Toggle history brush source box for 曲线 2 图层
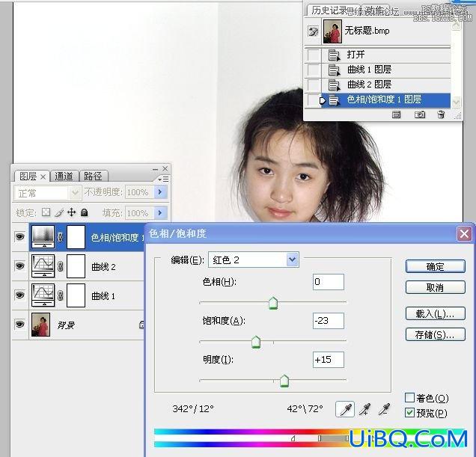Viewport: 476px width, 457px height. coord(313,85)
